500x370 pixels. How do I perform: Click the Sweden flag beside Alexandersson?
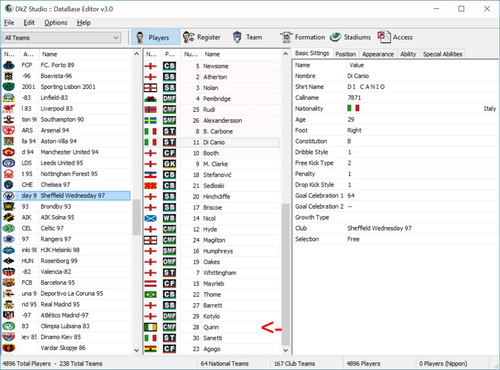click(151, 120)
